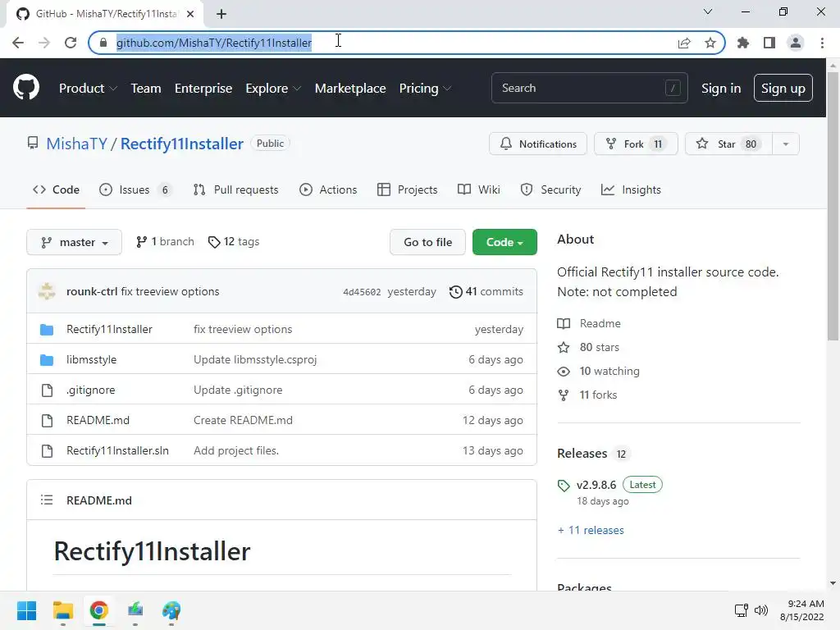840x630 pixels.
Task: Click the Marketplace nav link
Action: 350,89
